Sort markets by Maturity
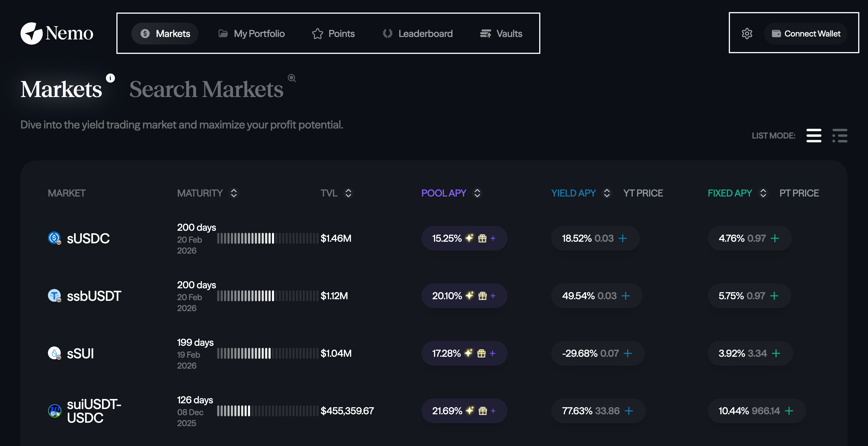The height and width of the screenshot is (446, 868). [x=233, y=193]
